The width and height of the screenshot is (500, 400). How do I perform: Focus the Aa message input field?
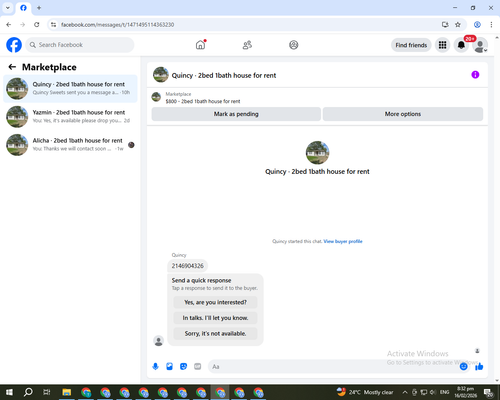[x=333, y=367]
